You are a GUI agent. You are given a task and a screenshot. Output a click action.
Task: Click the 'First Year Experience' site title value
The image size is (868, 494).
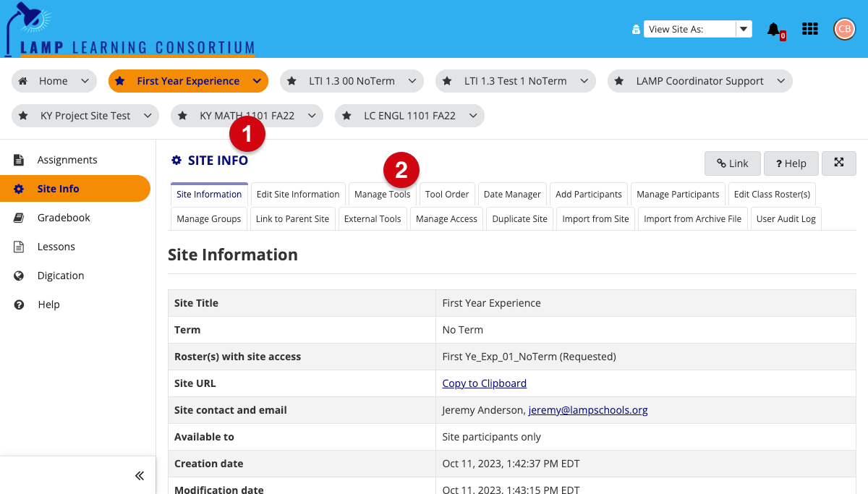point(492,303)
